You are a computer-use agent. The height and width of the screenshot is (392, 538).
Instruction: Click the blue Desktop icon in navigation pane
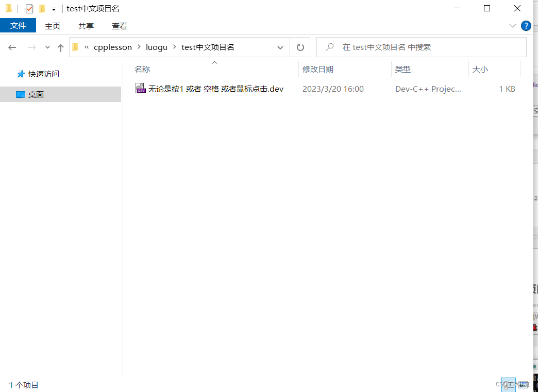21,95
